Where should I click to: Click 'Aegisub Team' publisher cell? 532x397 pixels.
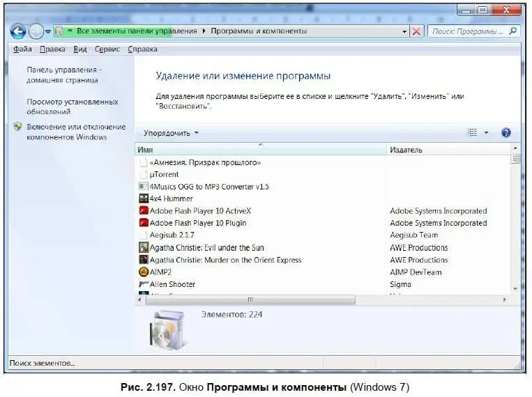(x=414, y=235)
